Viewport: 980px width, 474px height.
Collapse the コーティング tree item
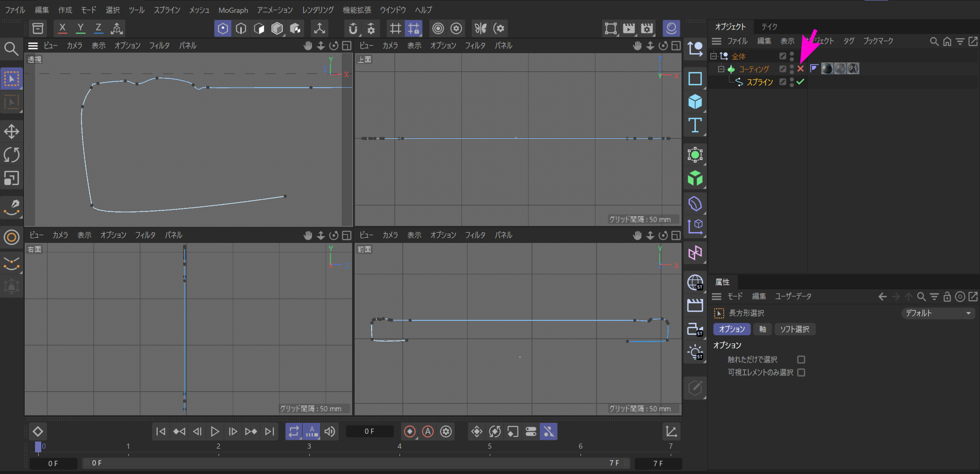(x=721, y=69)
